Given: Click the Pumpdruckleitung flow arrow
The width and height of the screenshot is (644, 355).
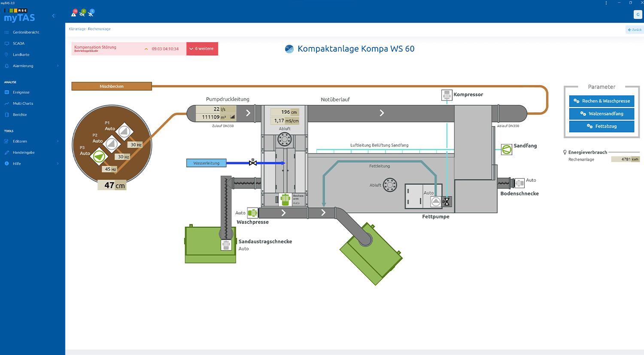Looking at the screenshot, I should click(248, 113).
